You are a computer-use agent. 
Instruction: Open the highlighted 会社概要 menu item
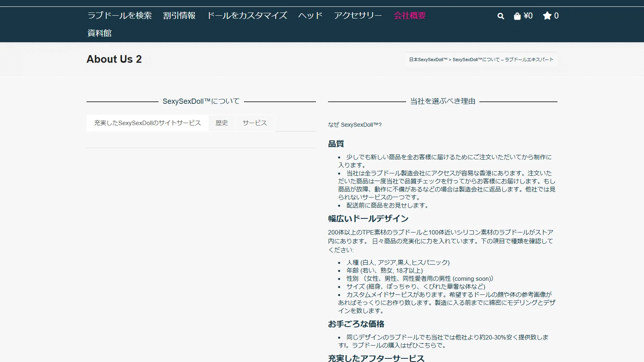[409, 16]
